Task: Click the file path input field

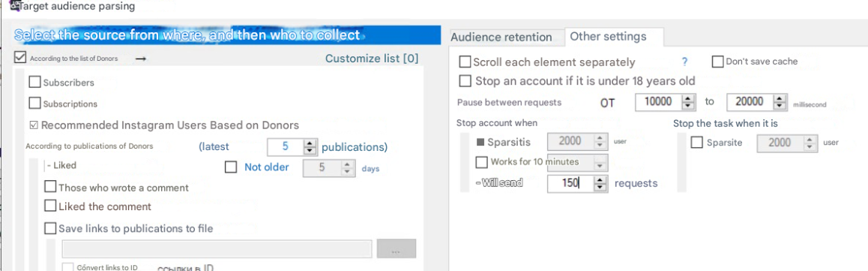Action: (x=217, y=248)
